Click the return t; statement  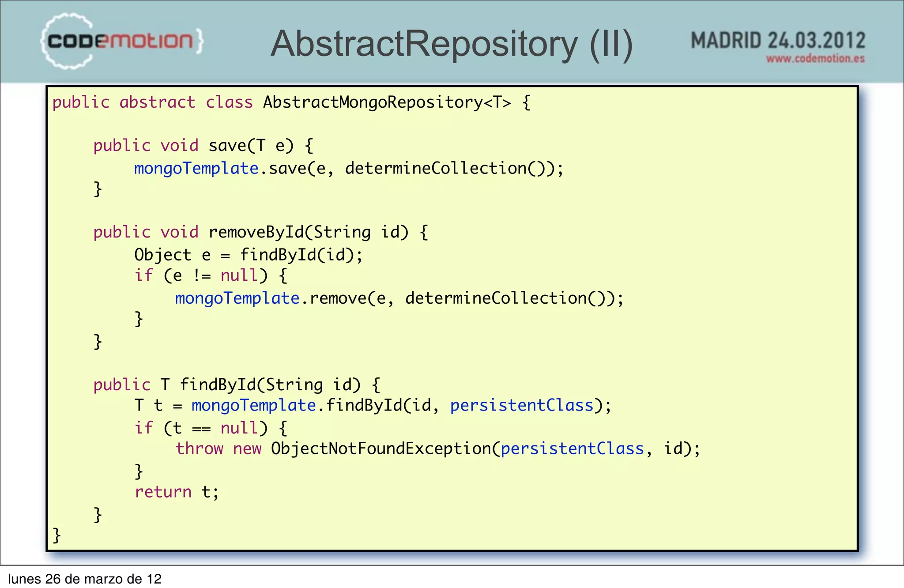[x=176, y=492]
